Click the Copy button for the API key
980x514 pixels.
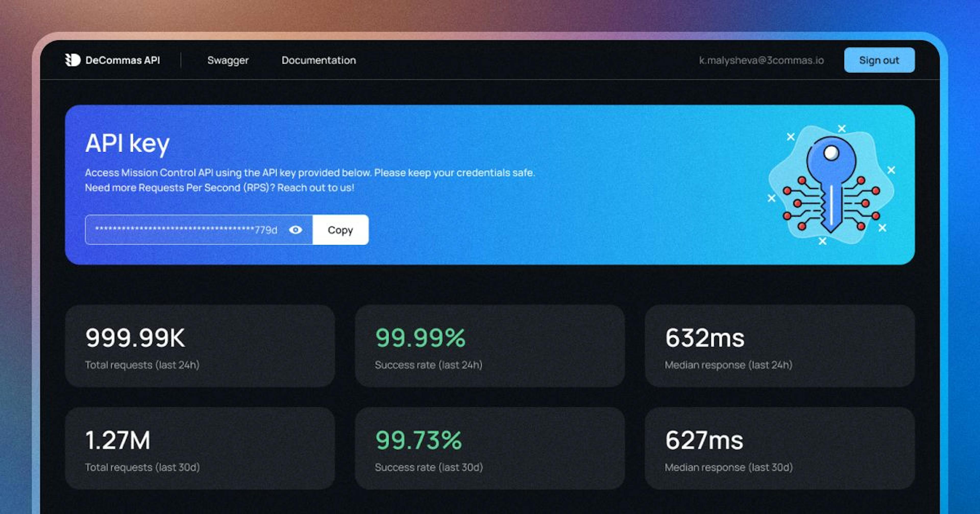click(340, 230)
